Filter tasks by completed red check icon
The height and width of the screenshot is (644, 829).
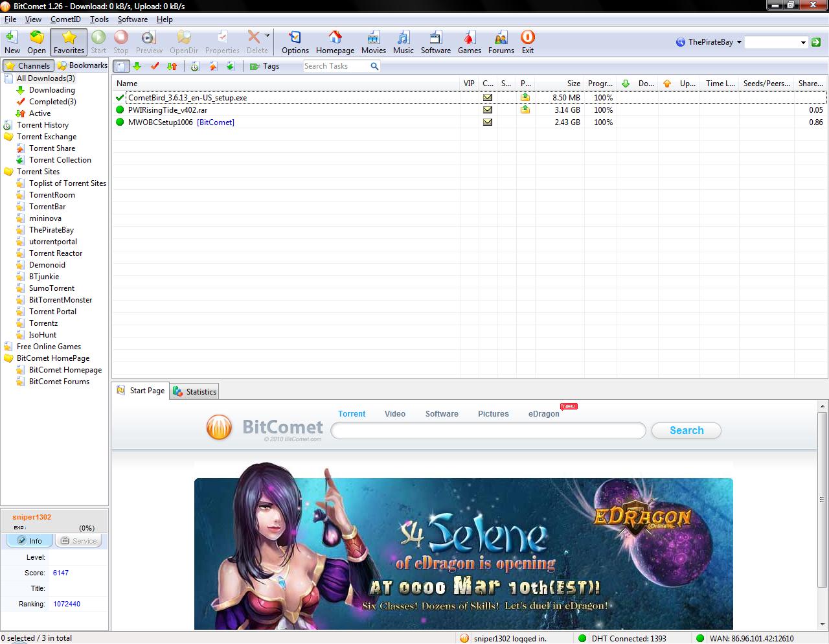click(154, 66)
